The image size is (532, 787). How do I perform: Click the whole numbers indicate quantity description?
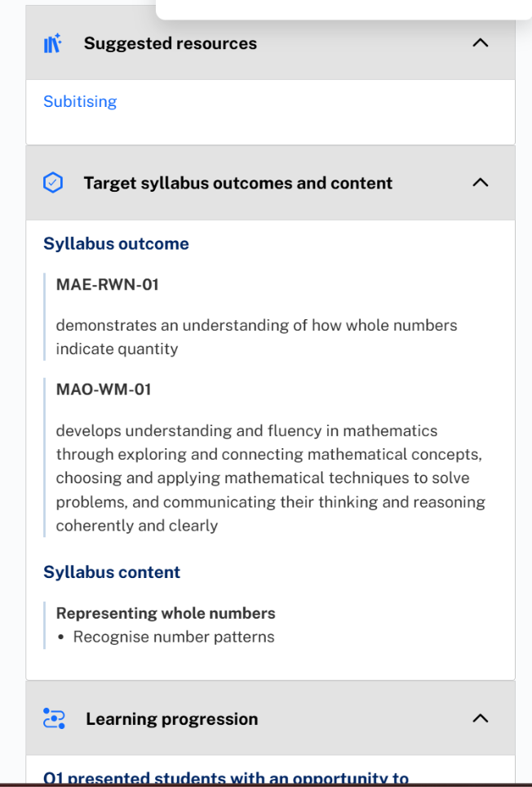[256, 337]
